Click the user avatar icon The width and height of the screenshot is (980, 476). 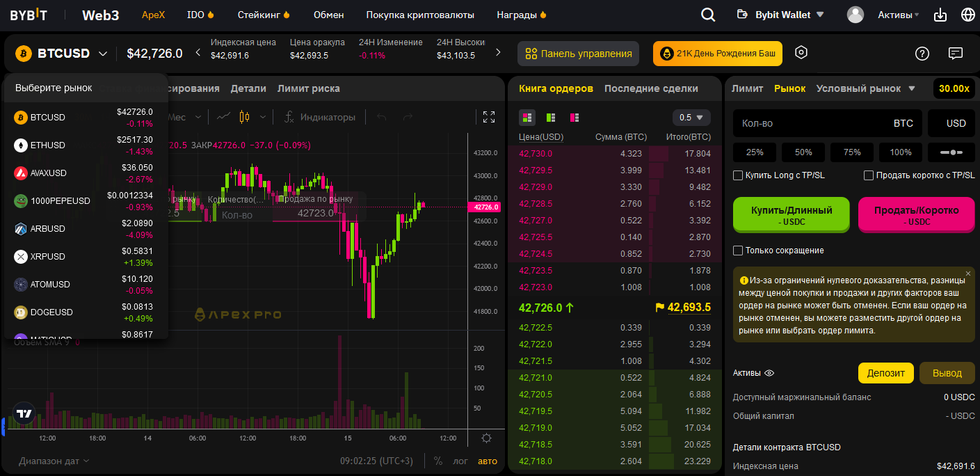point(856,15)
